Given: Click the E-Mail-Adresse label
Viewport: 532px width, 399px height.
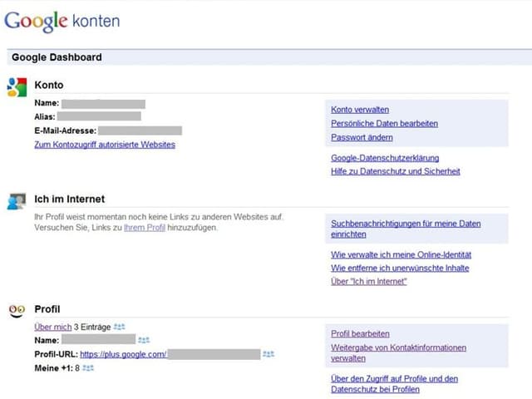Looking at the screenshot, I should (x=66, y=131).
